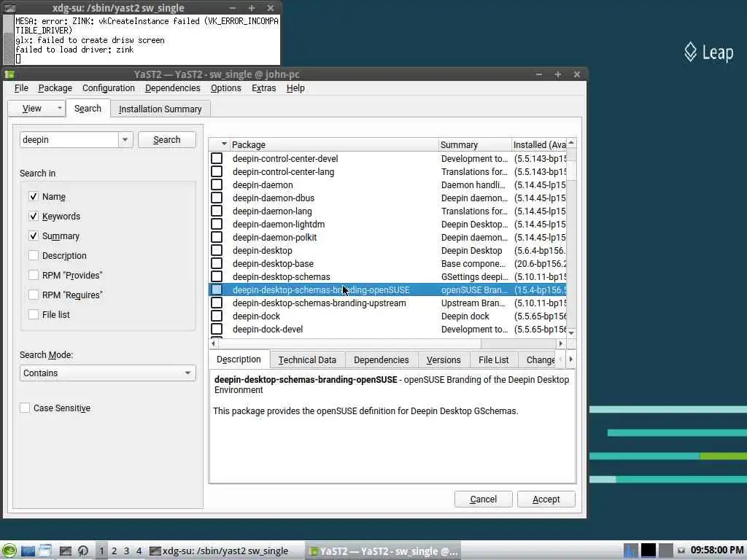747x560 pixels.
Task: Click the package list scroll-up arrow
Action: [571, 143]
